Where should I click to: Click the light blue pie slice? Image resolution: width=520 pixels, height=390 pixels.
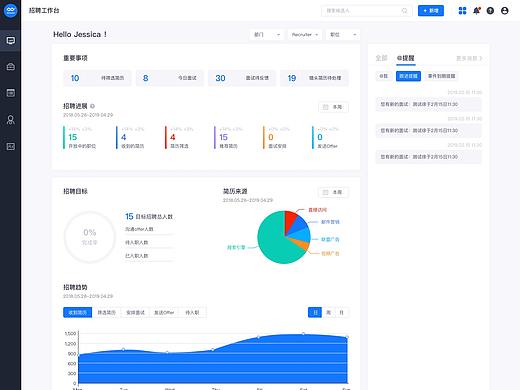301,235
